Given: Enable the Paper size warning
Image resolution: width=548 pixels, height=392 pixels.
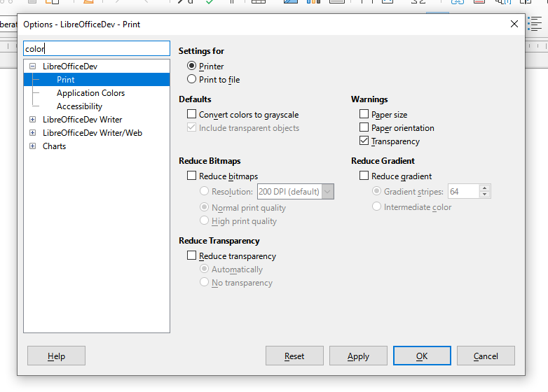Looking at the screenshot, I should pyautogui.click(x=364, y=114).
